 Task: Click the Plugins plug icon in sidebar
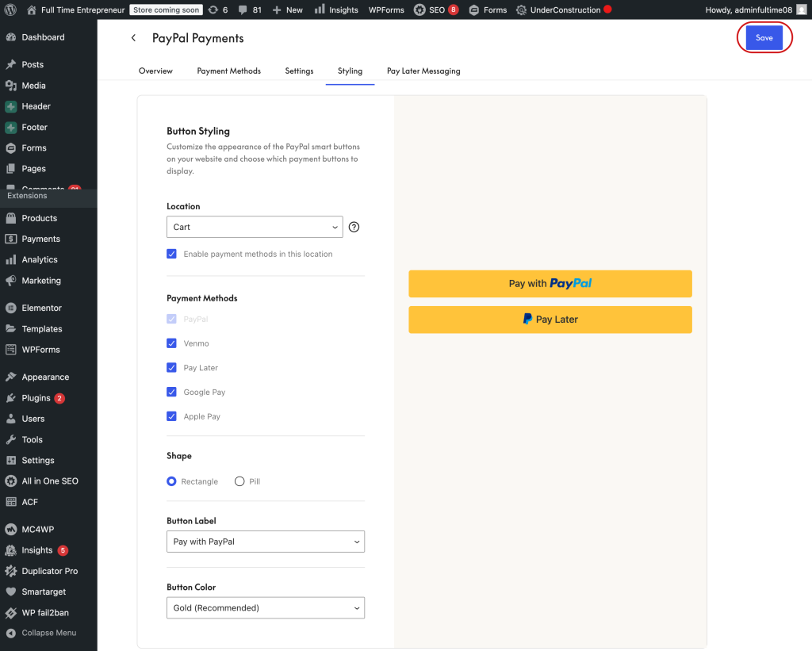click(11, 398)
